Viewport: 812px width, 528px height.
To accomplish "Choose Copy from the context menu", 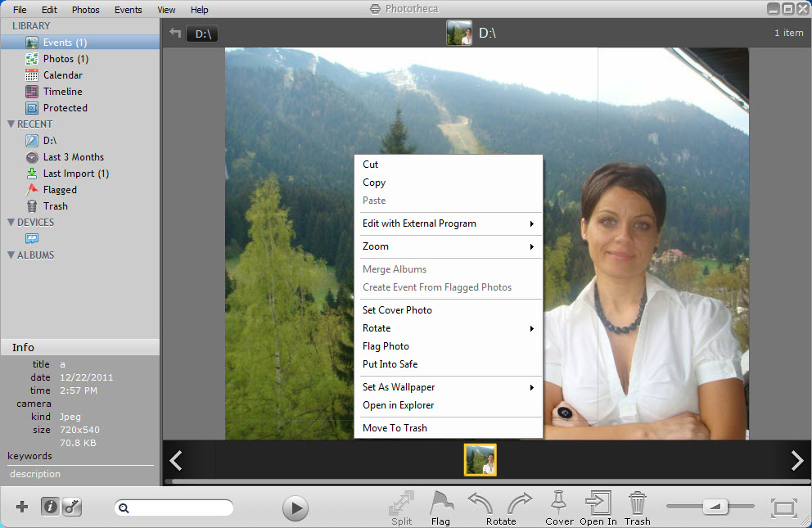I will [x=448, y=183].
